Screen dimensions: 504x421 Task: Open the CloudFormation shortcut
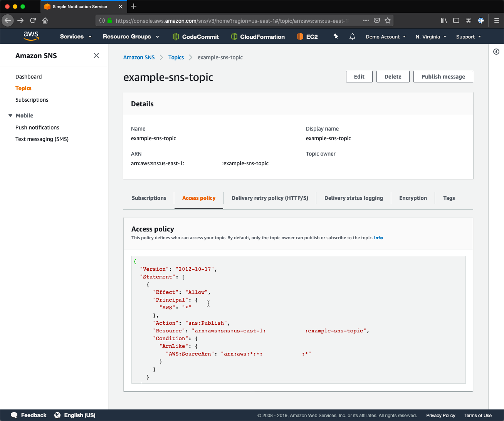tap(258, 37)
